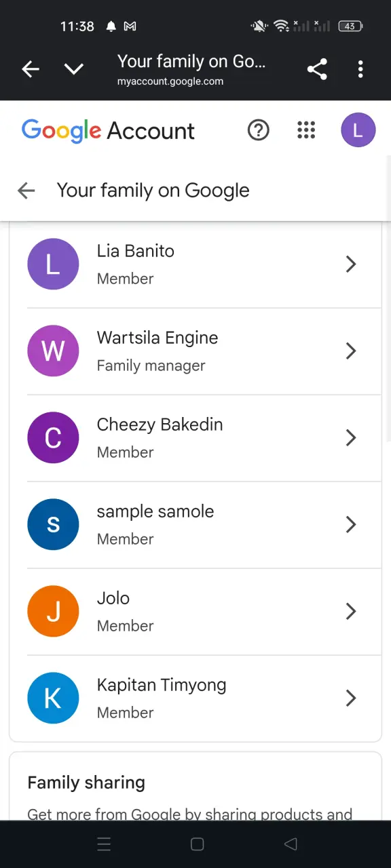Tap the Google Account logo
Viewport: 391px width, 868px height.
pyautogui.click(x=108, y=131)
